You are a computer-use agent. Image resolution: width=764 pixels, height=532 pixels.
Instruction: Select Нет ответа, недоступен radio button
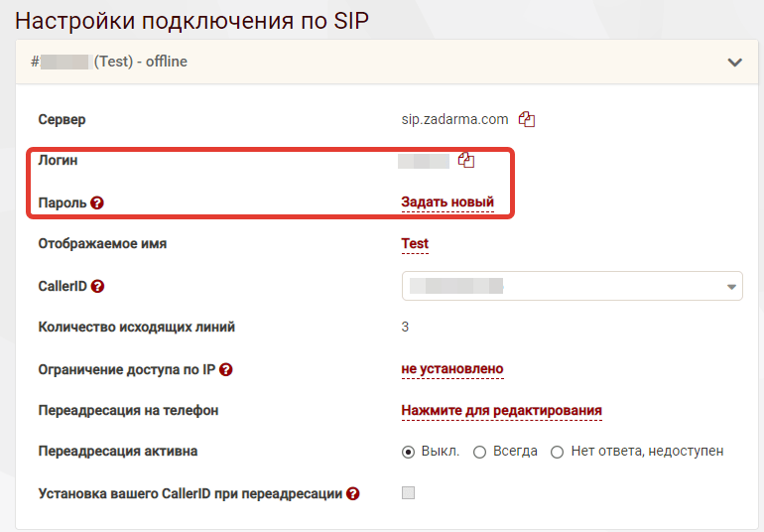tap(557, 452)
